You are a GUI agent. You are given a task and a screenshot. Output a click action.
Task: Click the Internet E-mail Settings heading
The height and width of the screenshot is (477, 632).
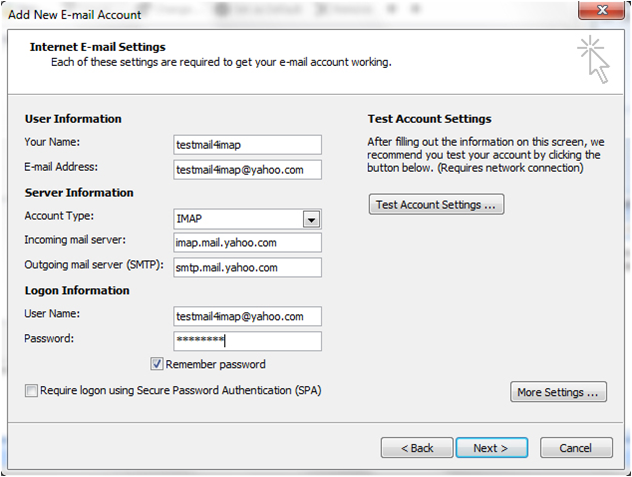click(x=98, y=47)
